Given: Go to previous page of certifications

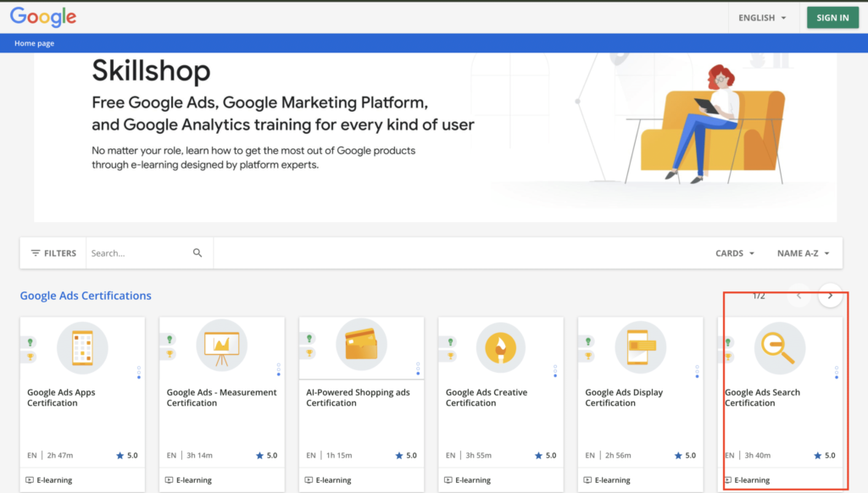Looking at the screenshot, I should click(798, 296).
